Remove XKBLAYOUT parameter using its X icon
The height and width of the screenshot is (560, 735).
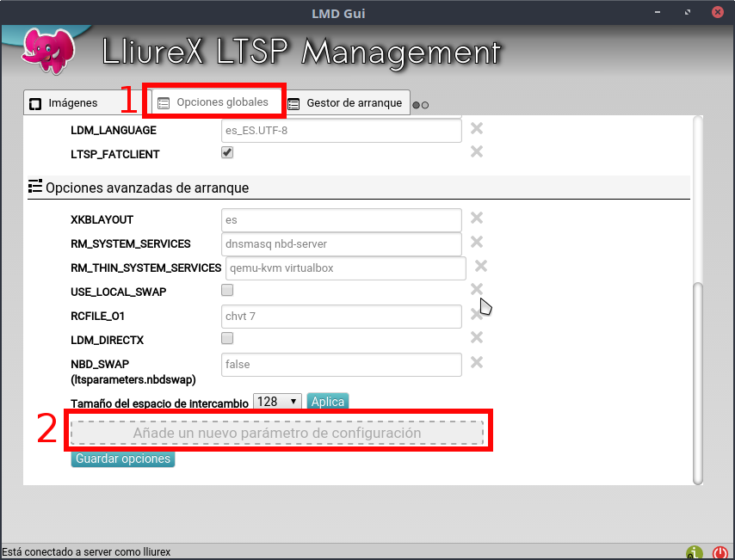pyautogui.click(x=476, y=218)
